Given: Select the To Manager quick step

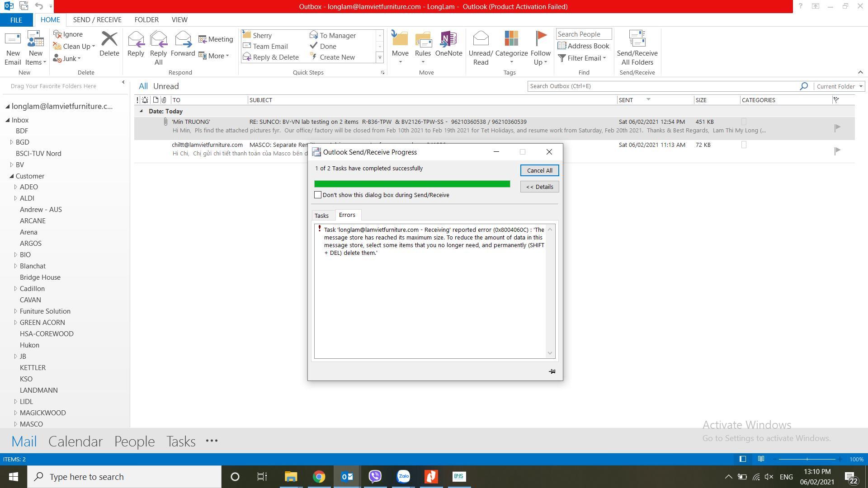Looking at the screenshot, I should pyautogui.click(x=333, y=35).
